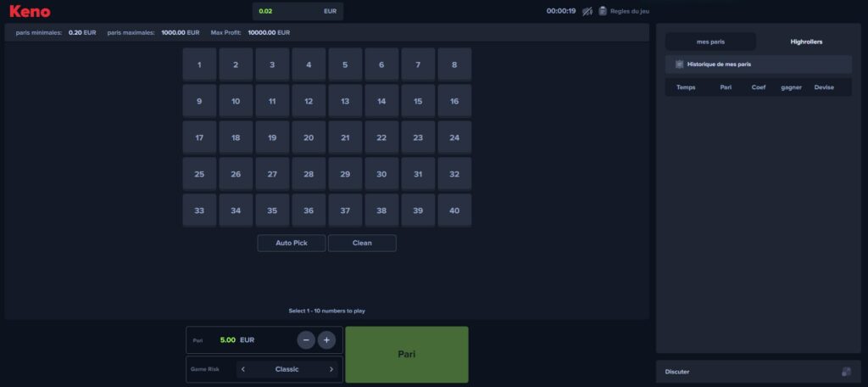This screenshot has height=387, width=868.
Task: Click the Historique de mes paris icon
Action: 680,64
